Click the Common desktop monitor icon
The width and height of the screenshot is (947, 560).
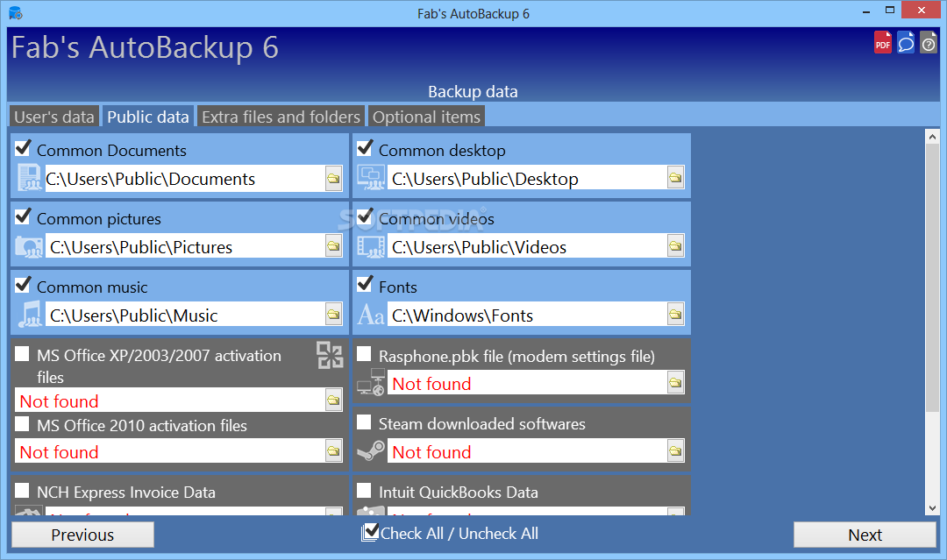pos(371,177)
